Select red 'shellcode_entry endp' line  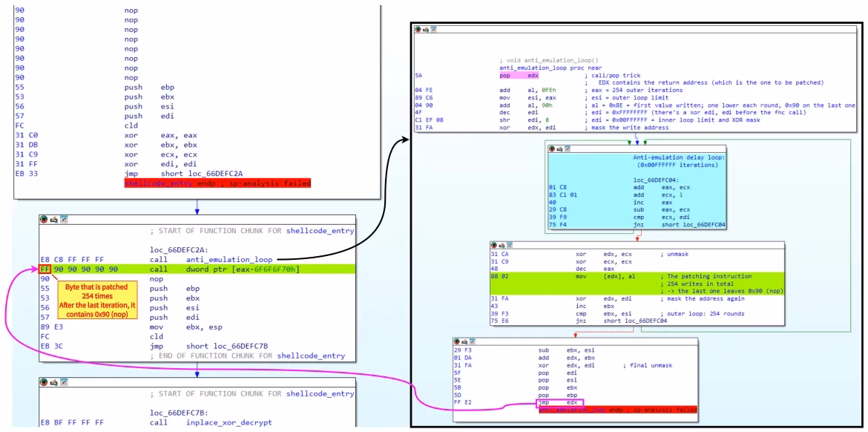(217, 183)
